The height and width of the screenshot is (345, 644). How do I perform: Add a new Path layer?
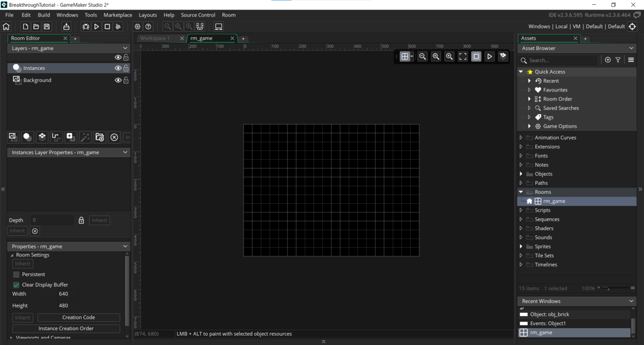tap(56, 137)
